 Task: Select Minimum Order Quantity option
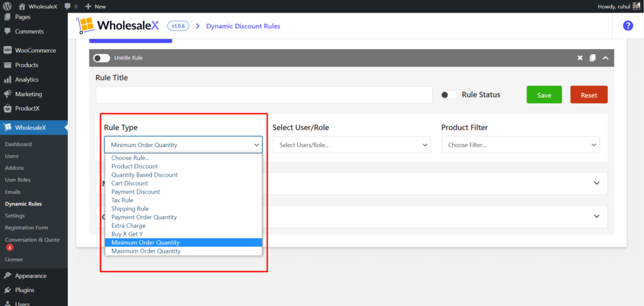tap(184, 243)
